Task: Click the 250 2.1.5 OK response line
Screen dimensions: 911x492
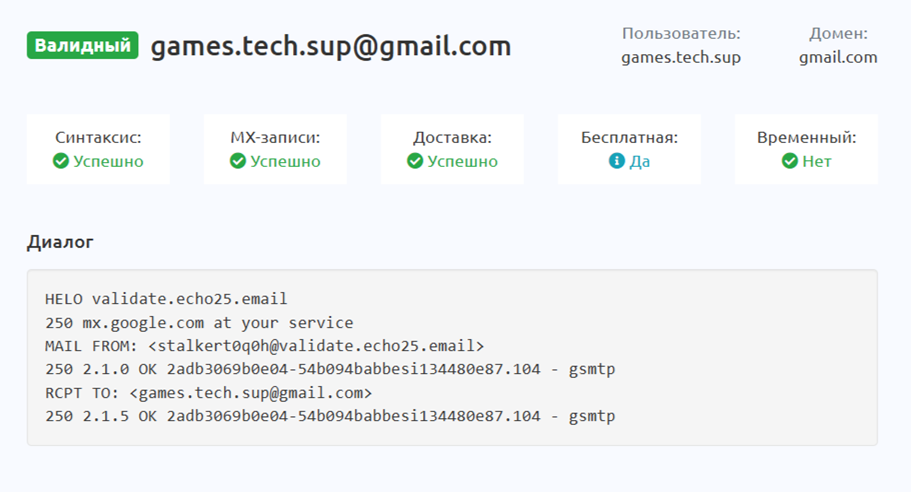Action: pyautogui.click(x=330, y=416)
